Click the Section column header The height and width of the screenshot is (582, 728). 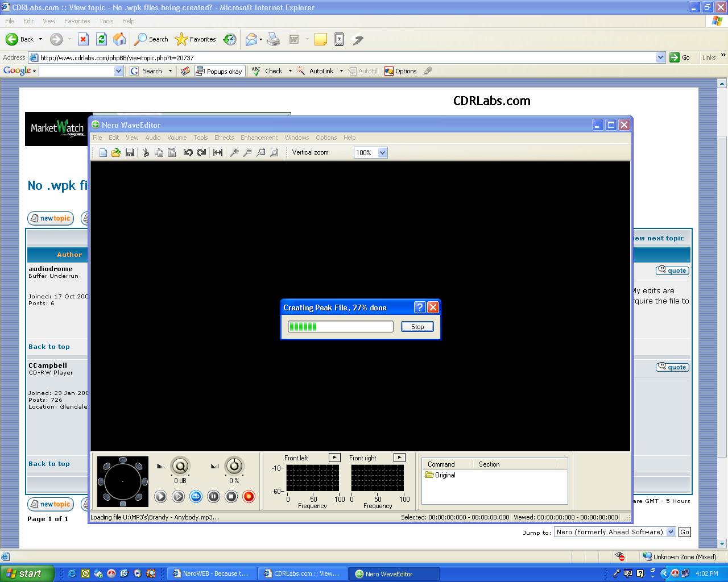point(489,464)
